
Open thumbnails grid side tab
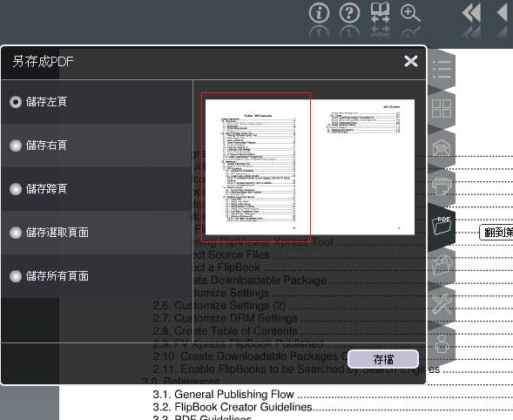click(442, 109)
